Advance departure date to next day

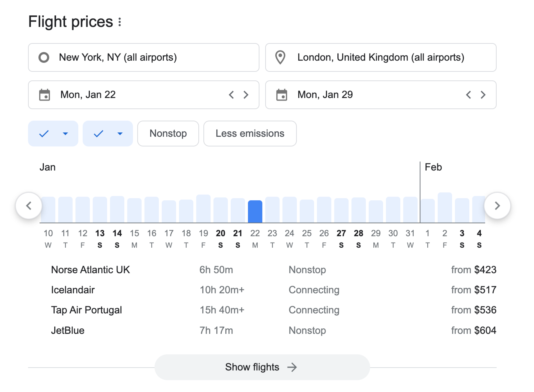point(246,95)
